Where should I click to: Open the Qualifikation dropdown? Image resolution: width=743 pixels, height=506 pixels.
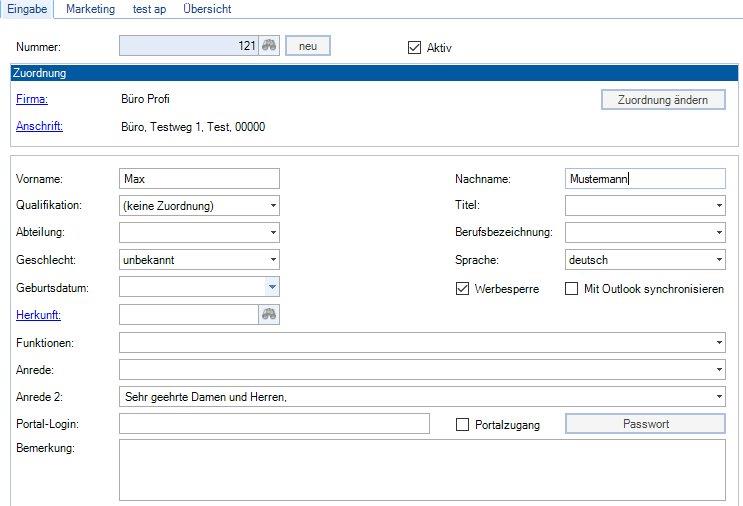click(273, 206)
